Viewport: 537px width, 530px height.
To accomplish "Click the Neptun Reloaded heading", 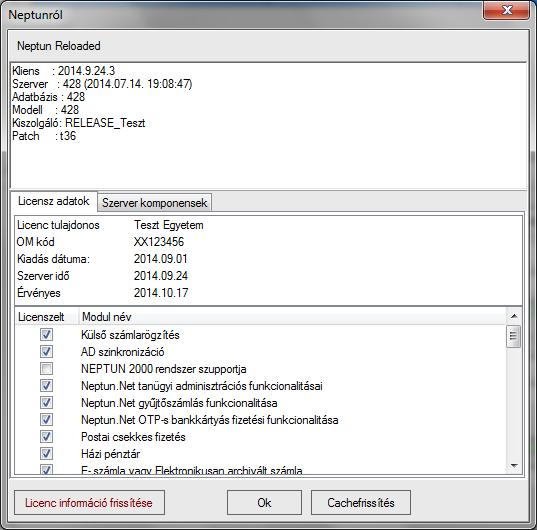I will pos(59,46).
